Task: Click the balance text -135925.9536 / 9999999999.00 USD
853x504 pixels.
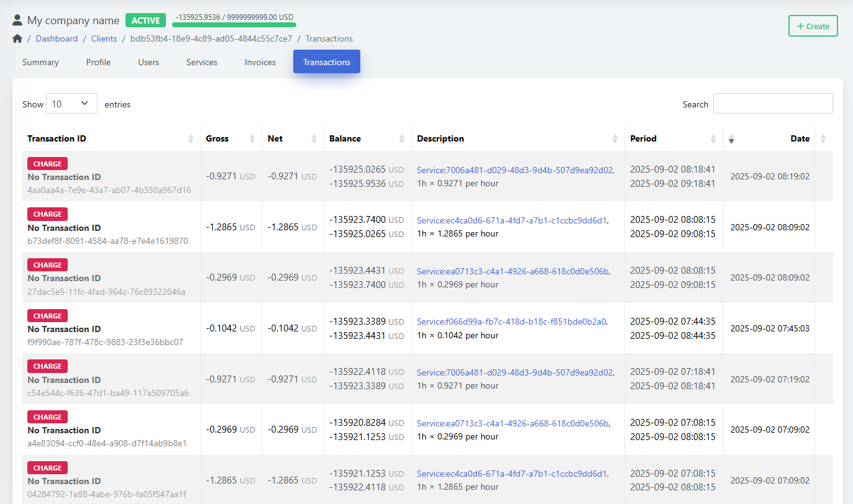Action: point(234,17)
